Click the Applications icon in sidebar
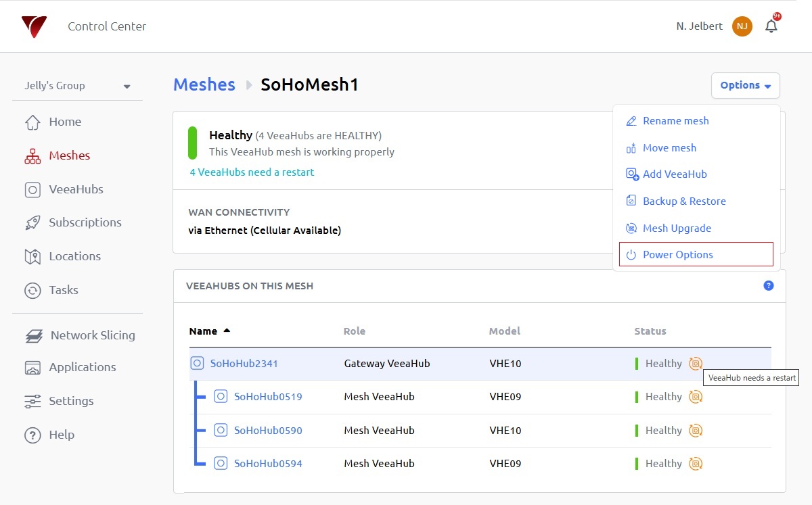The height and width of the screenshot is (505, 812). pyautogui.click(x=32, y=368)
